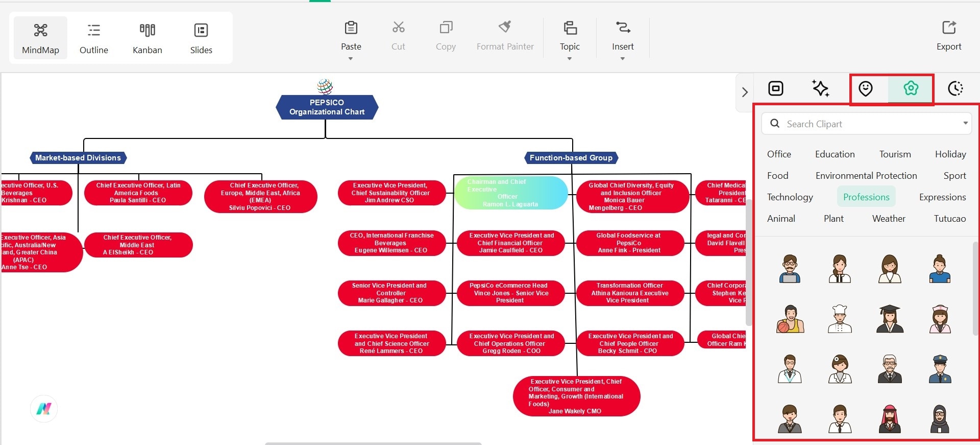Insert the elderly mustached man clipart
The image size is (980, 445).
tap(890, 369)
